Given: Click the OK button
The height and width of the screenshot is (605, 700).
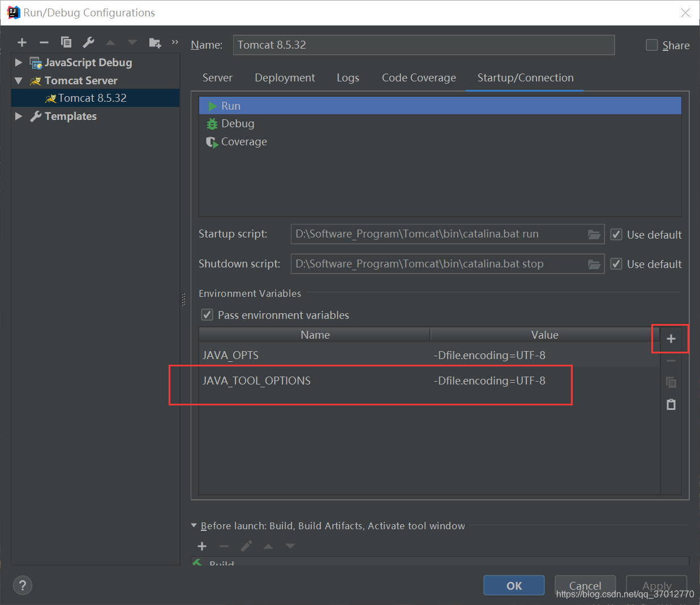Looking at the screenshot, I should click(514, 586).
